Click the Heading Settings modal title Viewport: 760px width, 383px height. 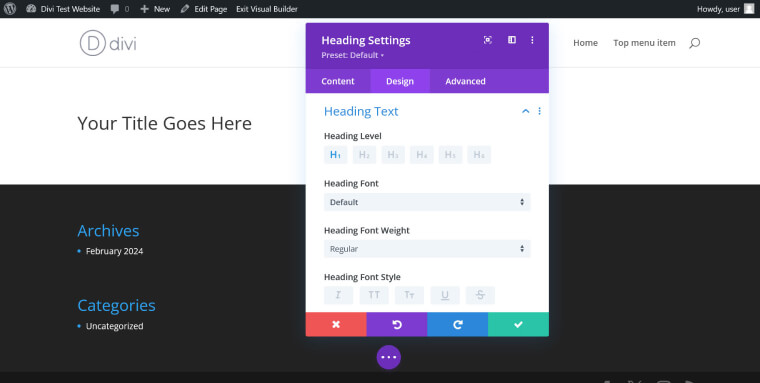[x=366, y=40]
